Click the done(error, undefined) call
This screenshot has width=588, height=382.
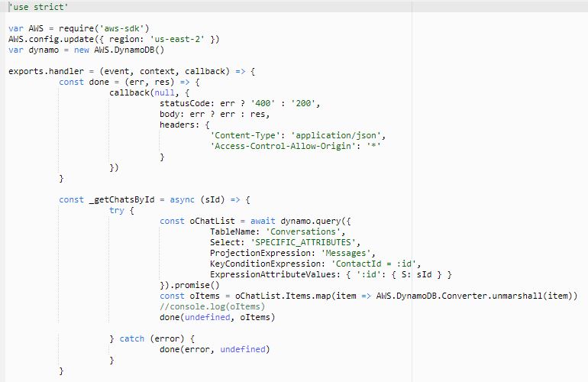[x=215, y=349]
